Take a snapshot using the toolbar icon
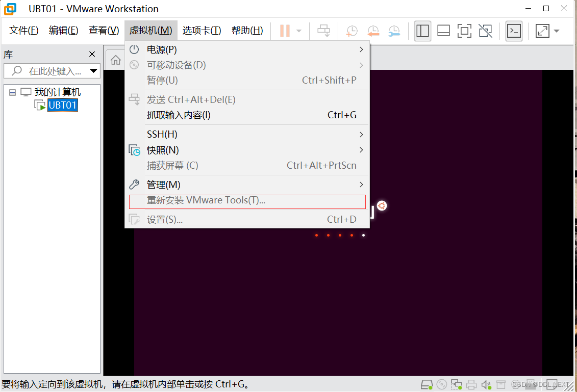Image resolution: width=577 pixels, height=392 pixels. coord(352,31)
